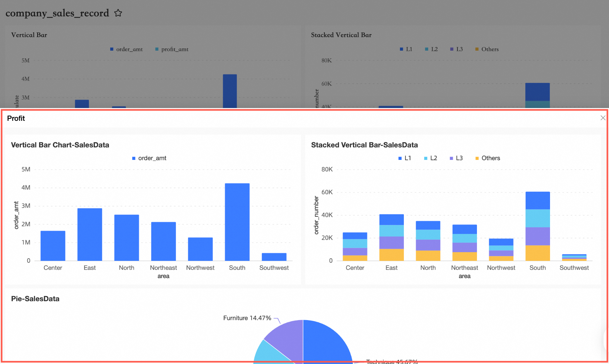Screen dimensions: 609x364
Task: Toggle L2 legend in Stacked Vertical Bar-SalesData
Action: (x=430, y=158)
